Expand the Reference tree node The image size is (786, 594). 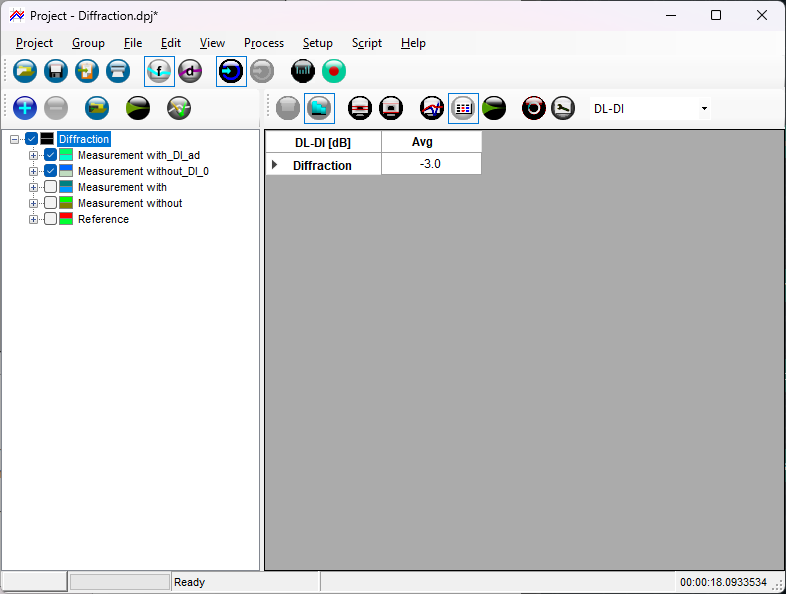click(34, 219)
